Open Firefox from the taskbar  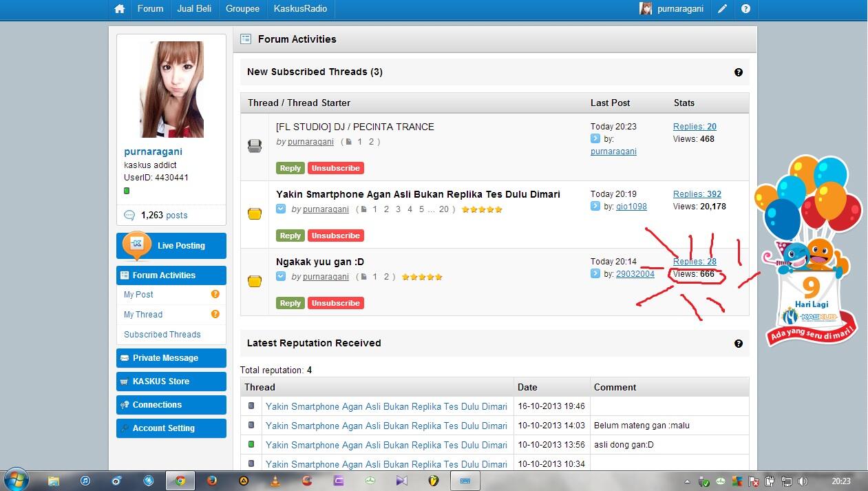tap(212, 481)
